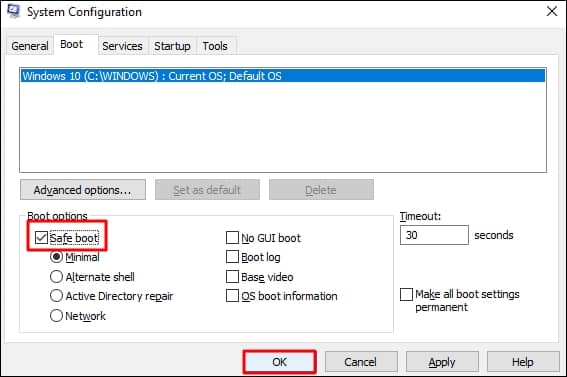Open the Services tab
The image size is (567, 377).
pyautogui.click(x=122, y=46)
